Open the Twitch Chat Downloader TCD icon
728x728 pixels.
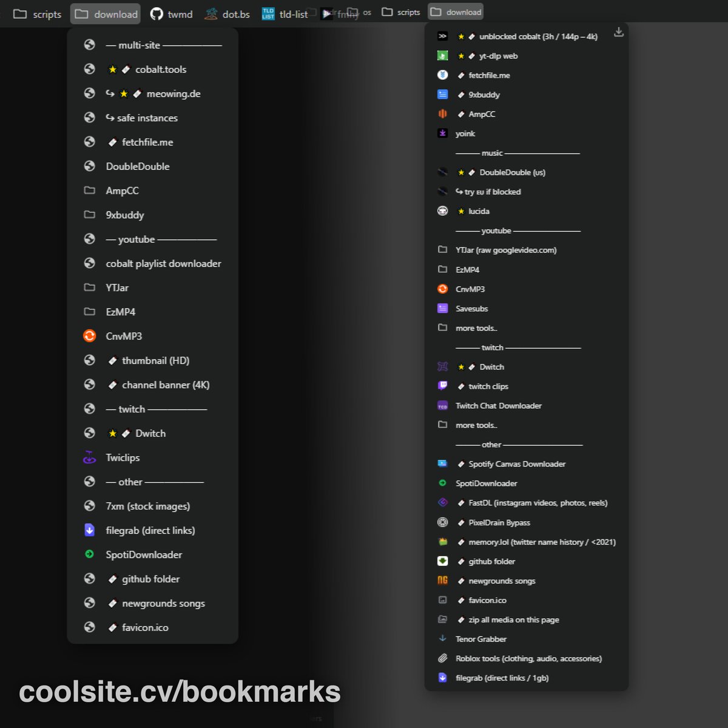coord(442,406)
